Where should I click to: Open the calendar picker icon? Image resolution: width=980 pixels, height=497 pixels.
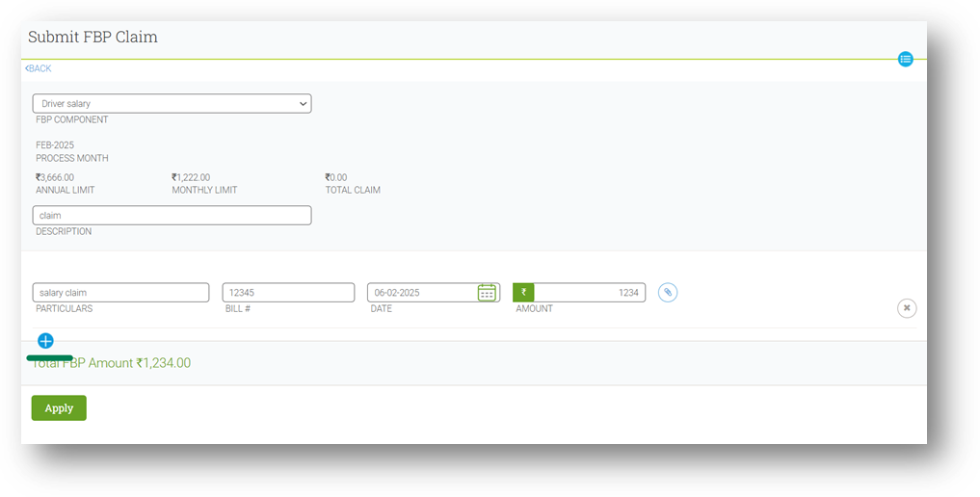(x=487, y=292)
